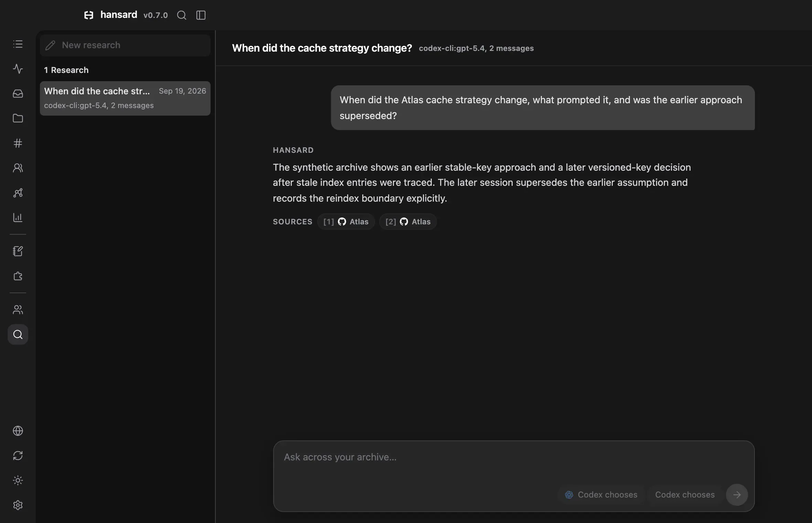This screenshot has width=812, height=523.
Task: Open the puzzle piece extensions icon
Action: click(x=18, y=276)
